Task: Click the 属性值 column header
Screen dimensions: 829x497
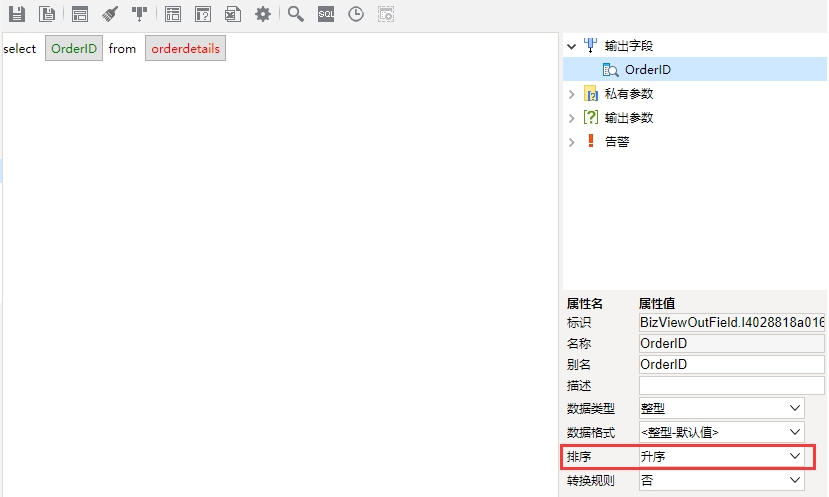Action: [657, 303]
